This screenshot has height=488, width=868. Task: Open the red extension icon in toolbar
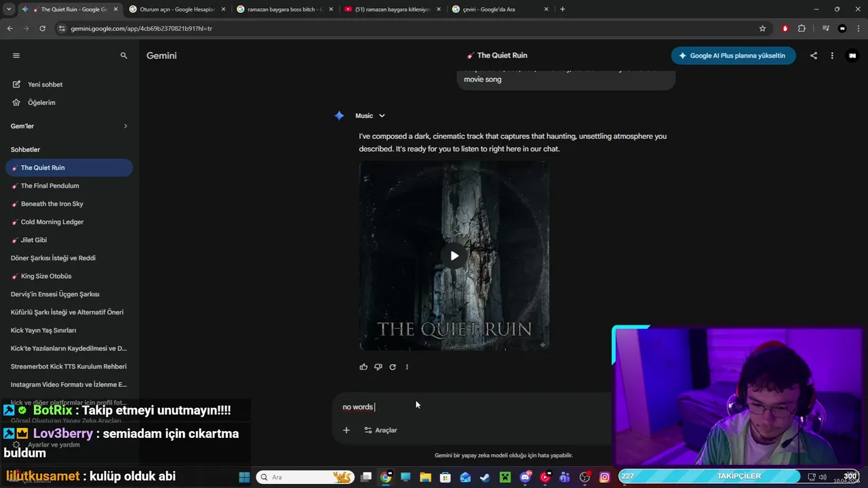[785, 28]
